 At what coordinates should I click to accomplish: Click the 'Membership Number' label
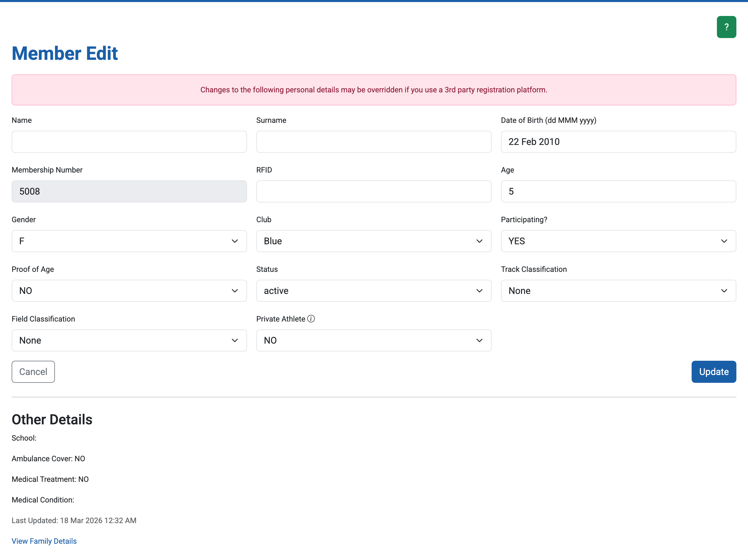[47, 170]
